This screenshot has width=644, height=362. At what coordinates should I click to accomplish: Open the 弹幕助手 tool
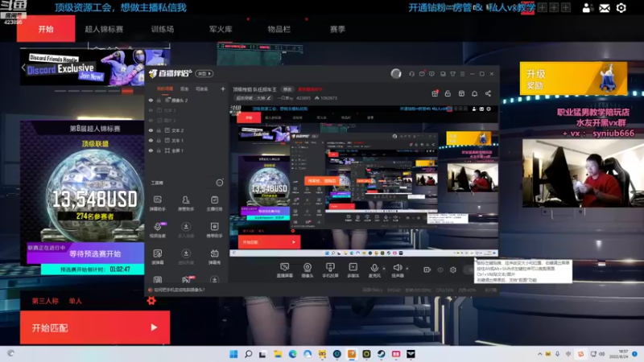pyautogui.click(x=158, y=204)
